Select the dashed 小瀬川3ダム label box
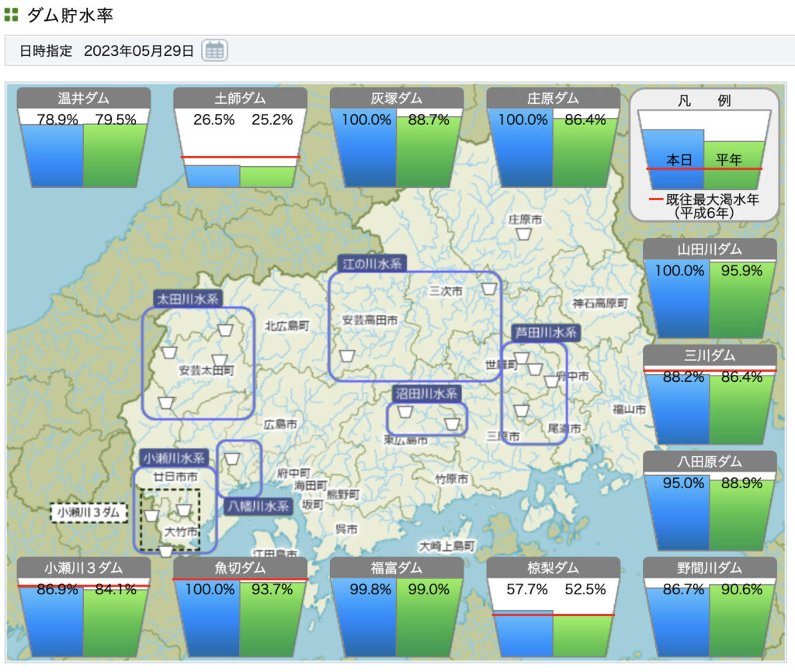Screen dimensions: 795x672 click(x=89, y=512)
